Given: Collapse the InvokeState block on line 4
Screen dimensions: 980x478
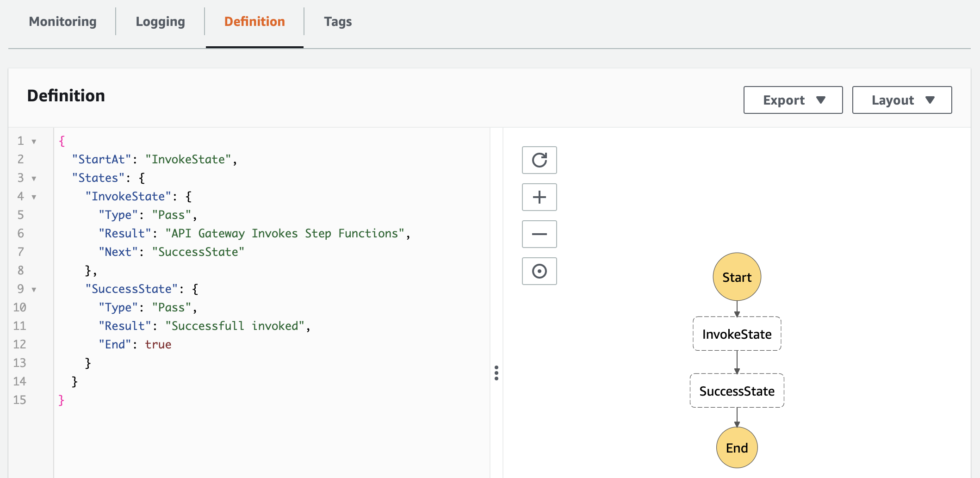Looking at the screenshot, I should click(33, 196).
